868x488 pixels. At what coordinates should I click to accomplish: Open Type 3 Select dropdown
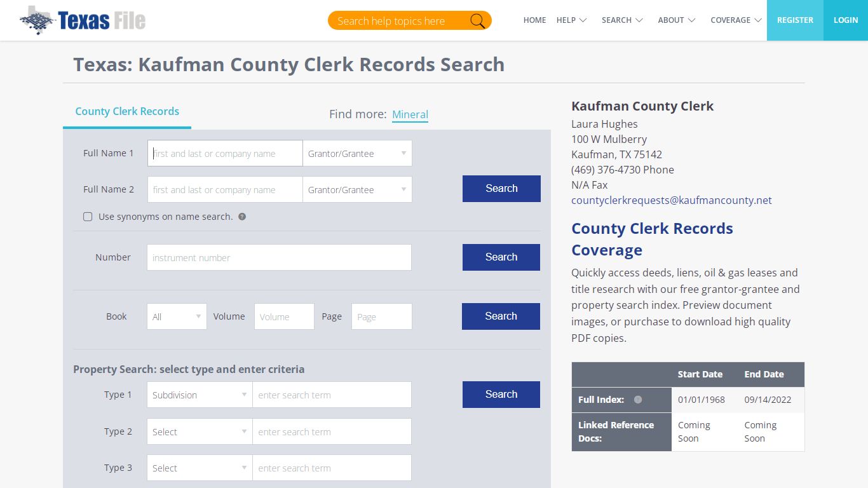click(200, 468)
